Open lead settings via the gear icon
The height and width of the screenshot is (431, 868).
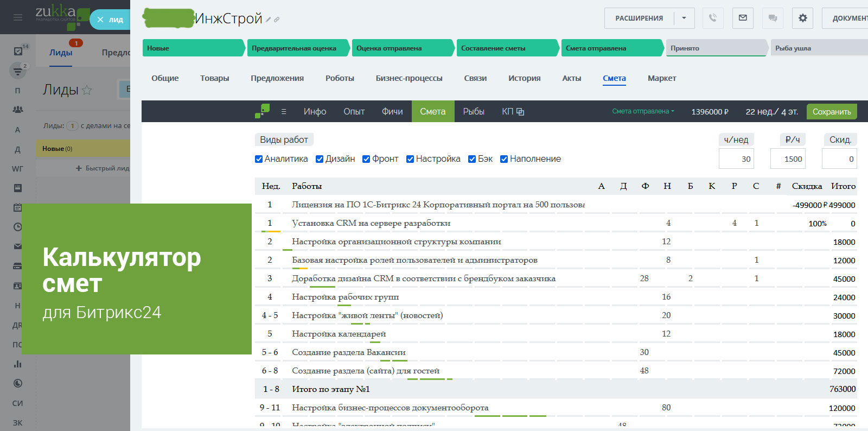802,18
